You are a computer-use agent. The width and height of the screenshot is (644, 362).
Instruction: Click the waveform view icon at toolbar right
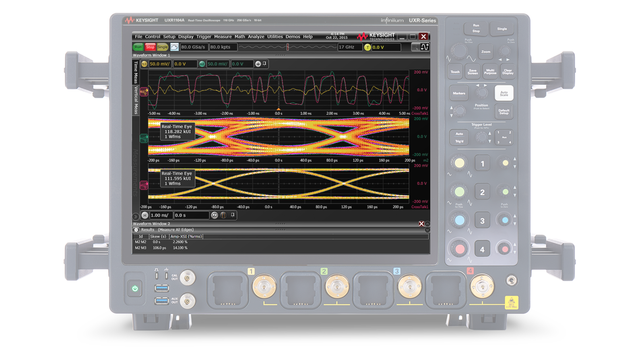tap(425, 47)
